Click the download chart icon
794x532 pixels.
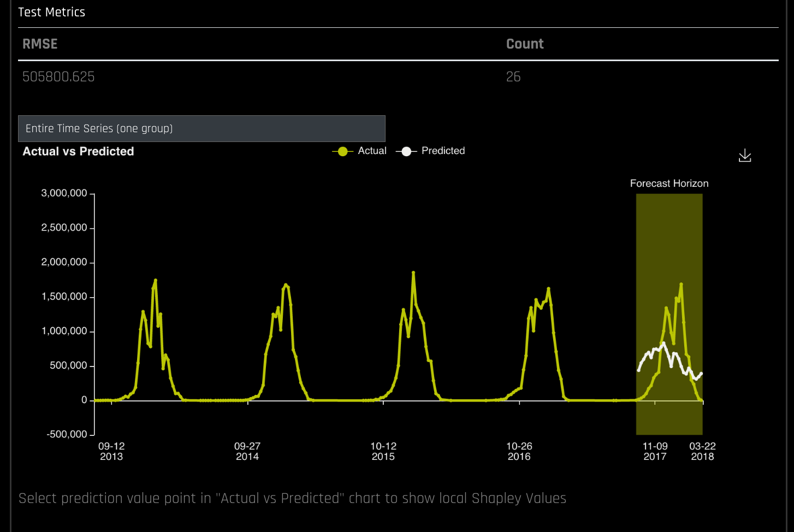[745, 156]
